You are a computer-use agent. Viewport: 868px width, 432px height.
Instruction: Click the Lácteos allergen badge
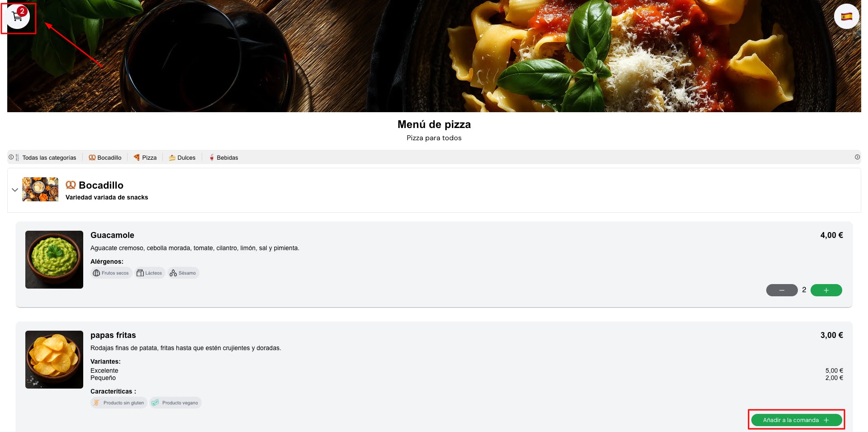(x=150, y=273)
